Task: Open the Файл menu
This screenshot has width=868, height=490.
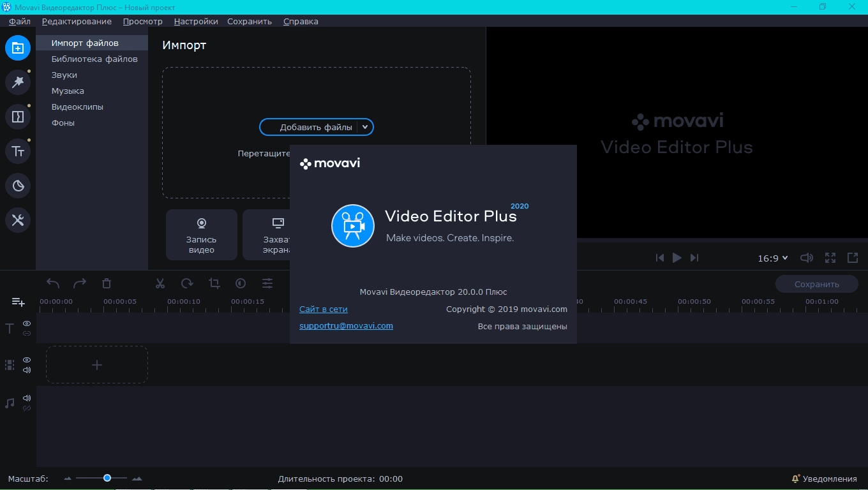Action: (20, 21)
